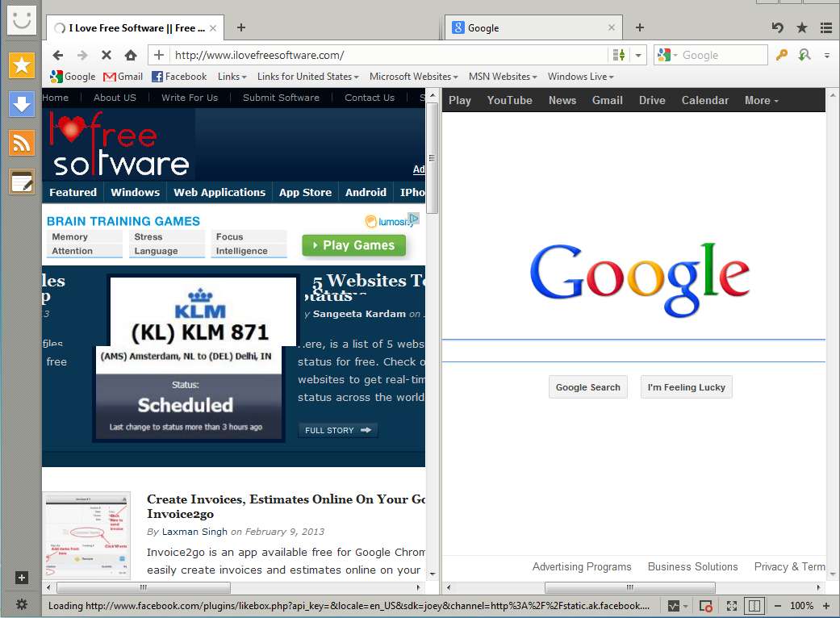Show favorites star menu on tab bar
Screen dimensions: 840x618
tap(801, 27)
